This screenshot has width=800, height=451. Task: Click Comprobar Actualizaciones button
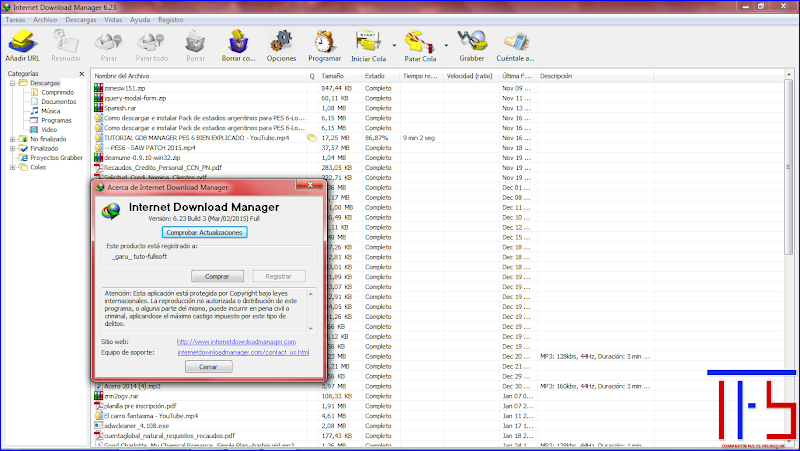(205, 232)
